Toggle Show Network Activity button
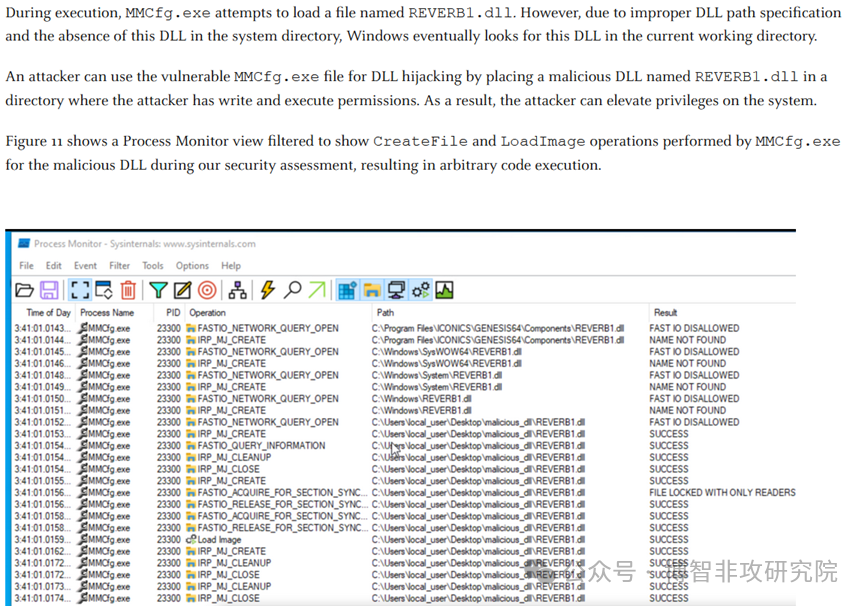Image resolution: width=865 pixels, height=606 pixels. 396,290
